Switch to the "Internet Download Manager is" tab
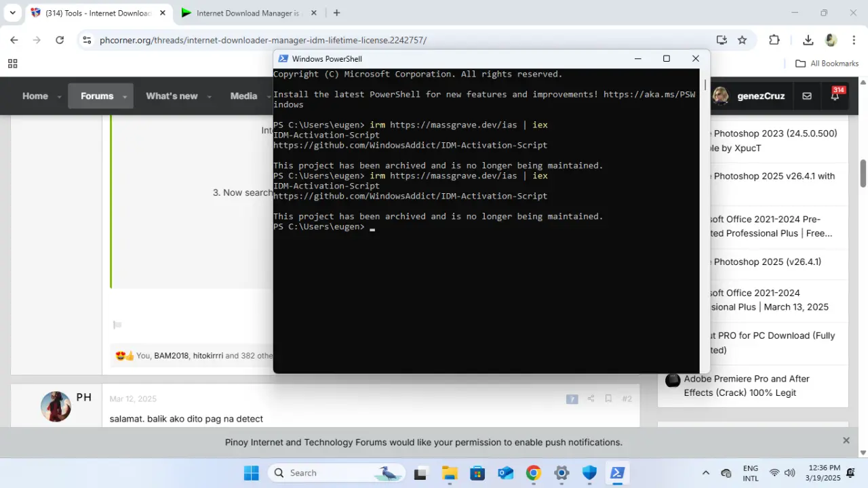 pos(248,13)
